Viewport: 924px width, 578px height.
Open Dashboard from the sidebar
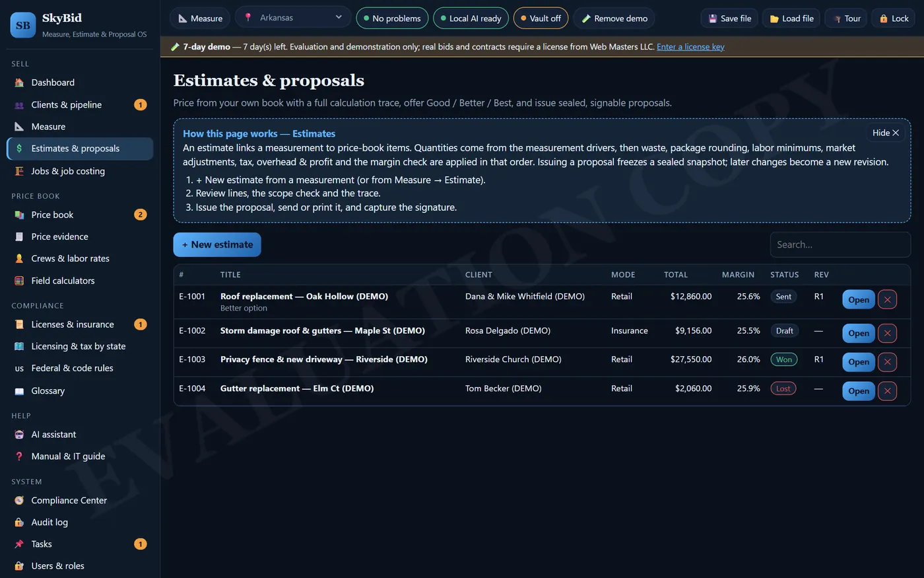click(80, 83)
